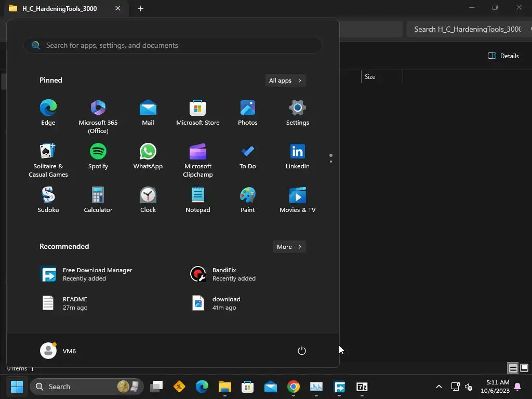Close H_C_HardeningTools_3000 tab
Screen dimensions: 532x399
click(x=118, y=8)
